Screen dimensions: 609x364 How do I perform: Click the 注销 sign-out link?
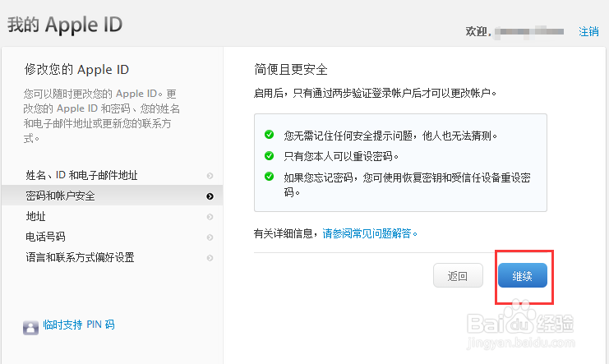point(588,31)
